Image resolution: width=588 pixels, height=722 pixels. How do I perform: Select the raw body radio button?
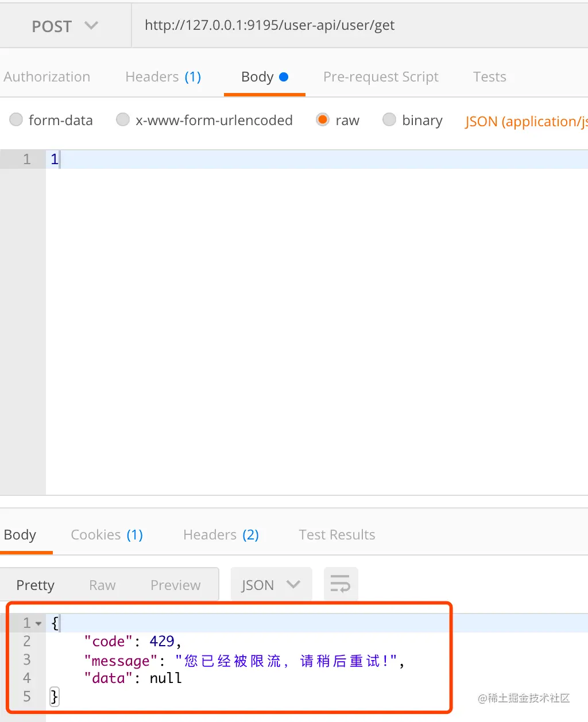[x=323, y=119]
